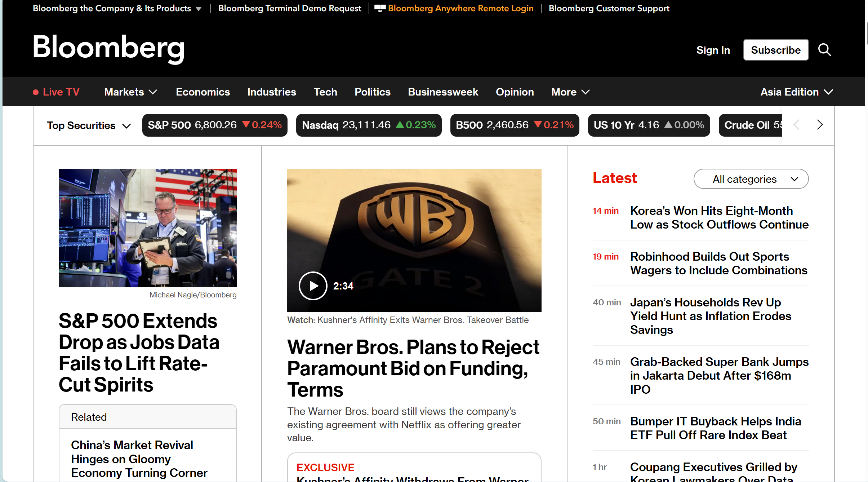Open the Nasdaq ticker chip
The image size is (868, 482).
pyautogui.click(x=369, y=125)
